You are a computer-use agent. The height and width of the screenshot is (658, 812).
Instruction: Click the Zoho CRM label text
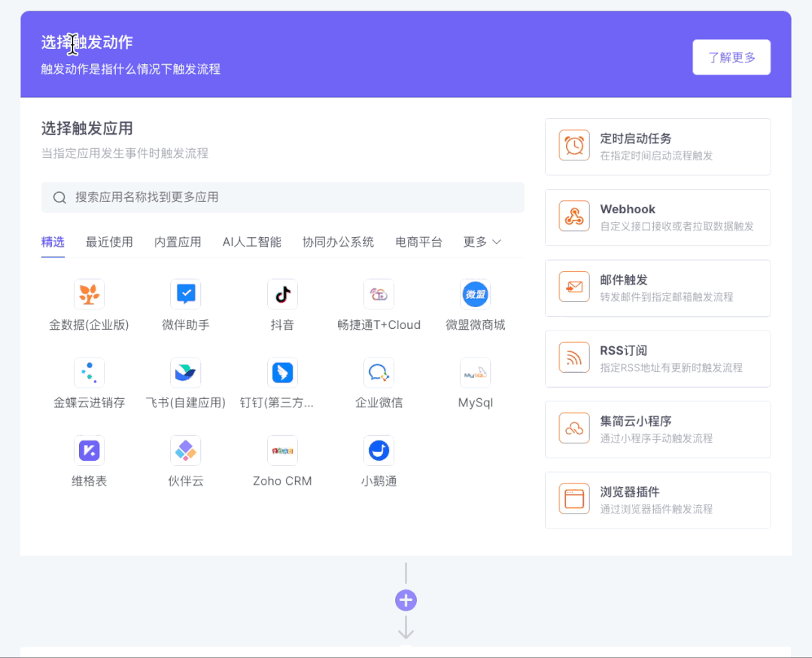point(282,481)
